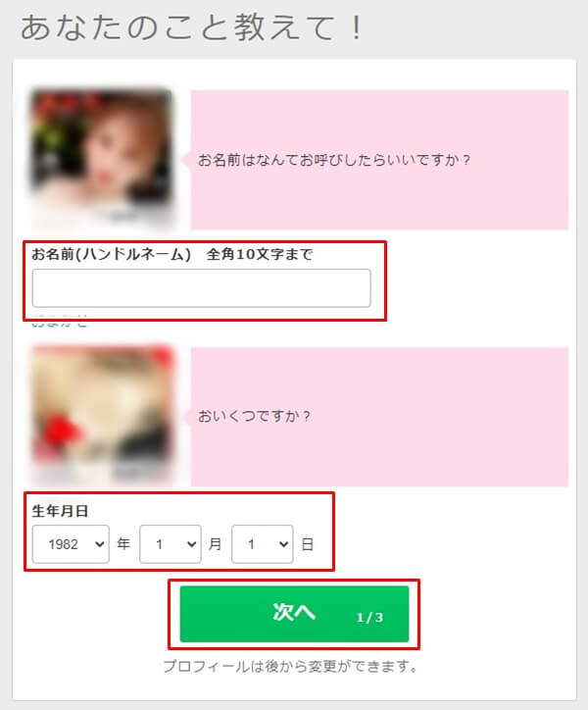Click the 全角10文字まで hint text

pos(260,254)
